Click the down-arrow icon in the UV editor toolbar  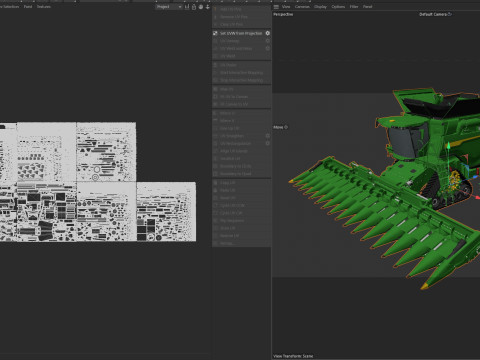point(208,7)
